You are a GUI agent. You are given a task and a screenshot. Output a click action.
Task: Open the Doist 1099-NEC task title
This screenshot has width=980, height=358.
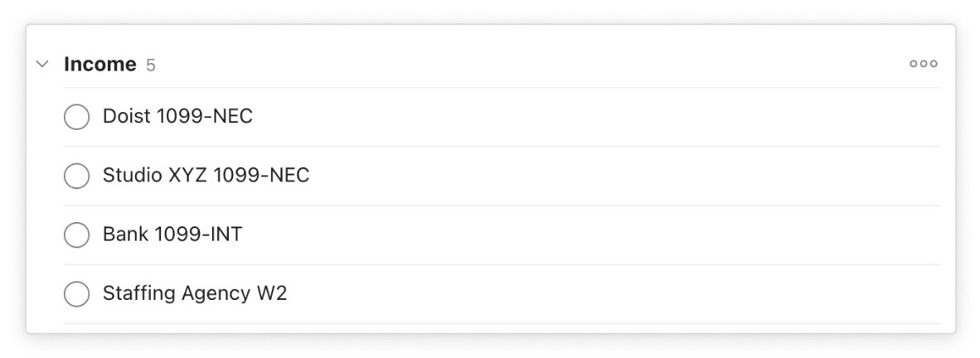point(177,117)
